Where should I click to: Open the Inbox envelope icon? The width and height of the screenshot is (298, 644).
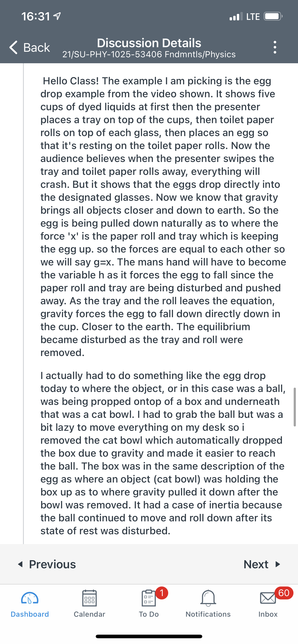click(268, 598)
